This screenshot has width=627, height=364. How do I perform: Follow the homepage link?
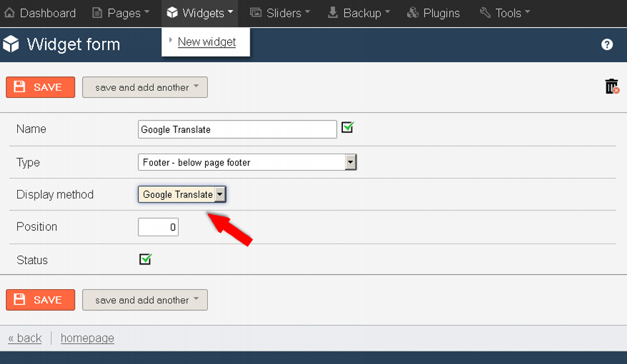point(87,338)
